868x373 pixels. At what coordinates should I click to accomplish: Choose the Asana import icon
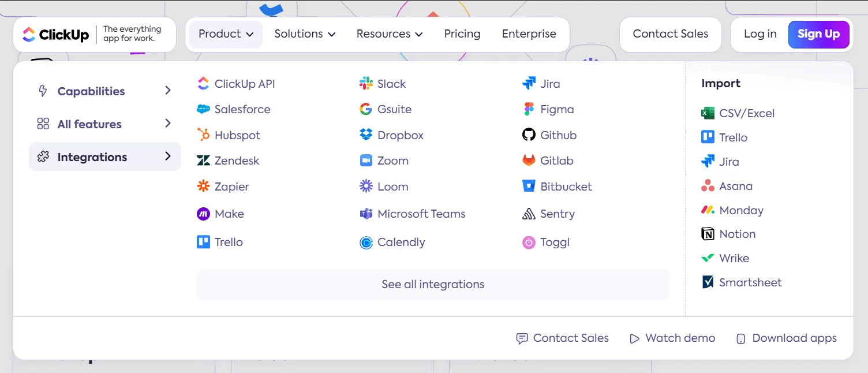(x=708, y=186)
